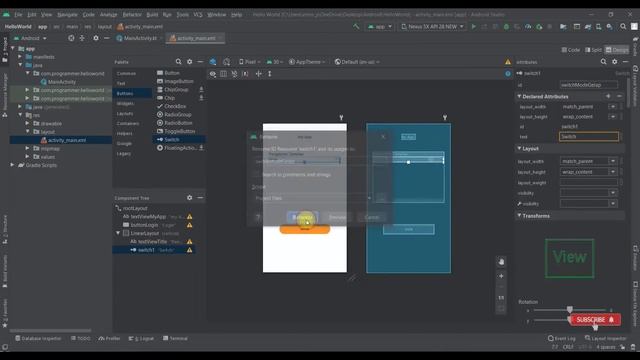
Task: Click the vertical expand arrows icon in the designer toolbar
Action: pos(270,74)
